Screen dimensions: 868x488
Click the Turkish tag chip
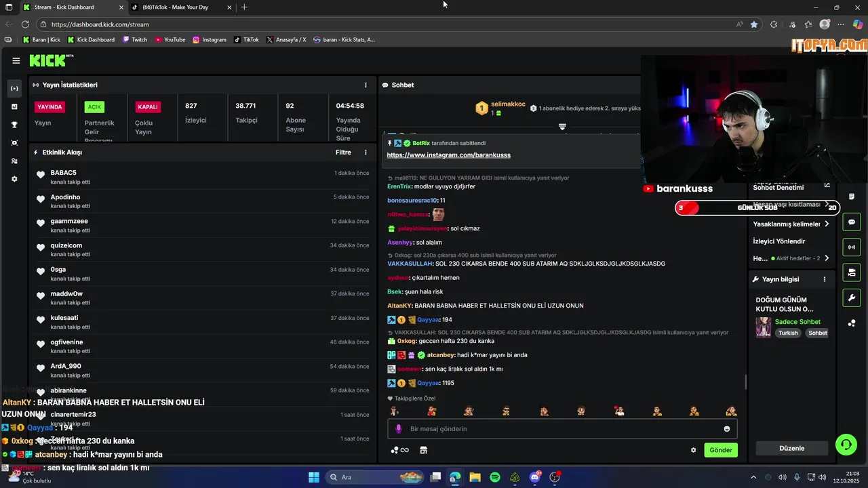click(x=788, y=333)
